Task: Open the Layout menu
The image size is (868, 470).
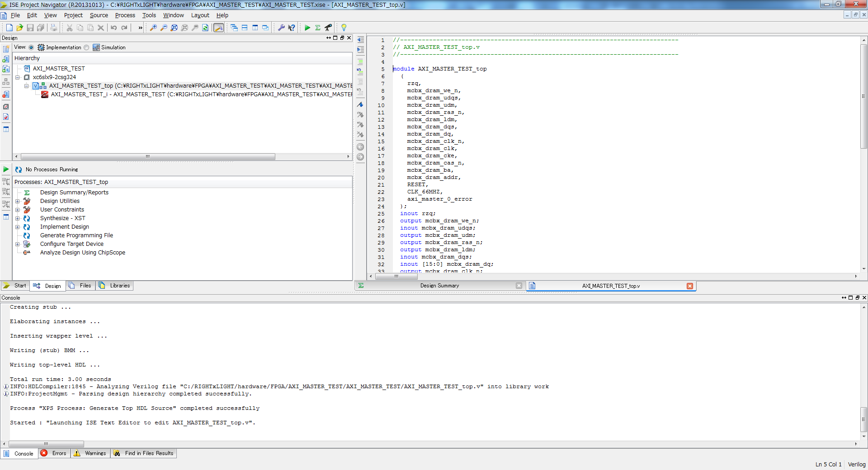Action: coord(200,15)
